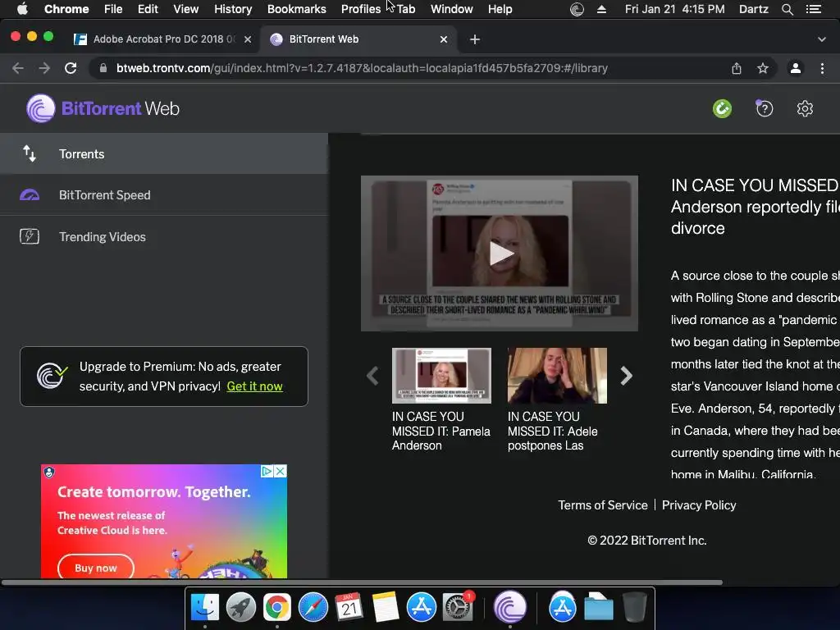Screen dimensions: 840x630
Task: Open Notes from the Dock
Action: pos(386,608)
